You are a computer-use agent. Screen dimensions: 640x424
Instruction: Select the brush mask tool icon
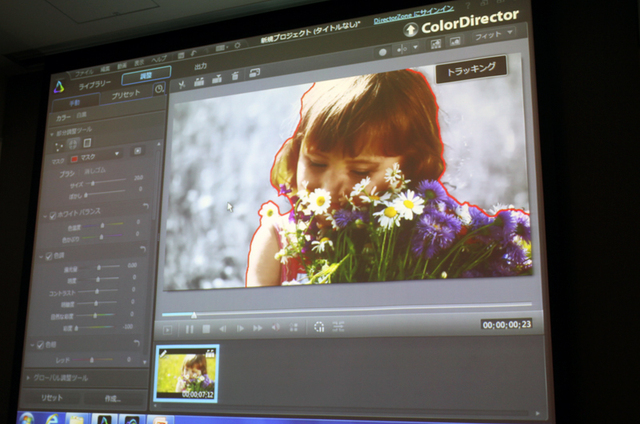(x=73, y=142)
